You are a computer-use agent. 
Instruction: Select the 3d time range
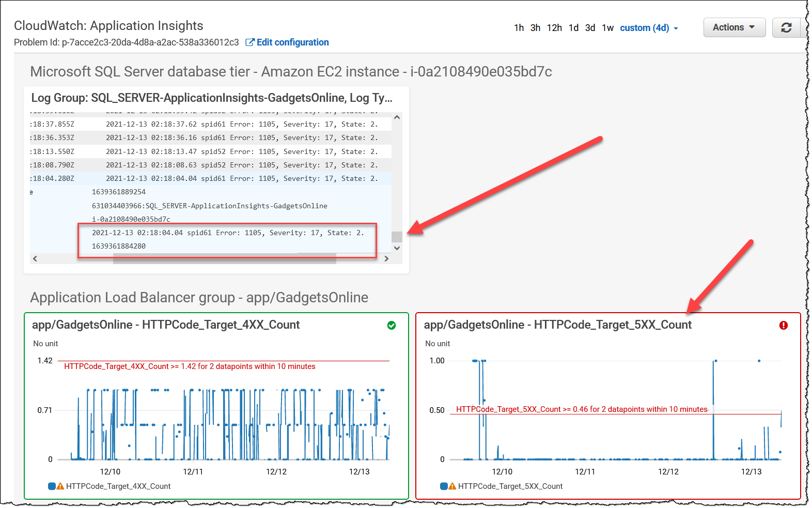[590, 28]
